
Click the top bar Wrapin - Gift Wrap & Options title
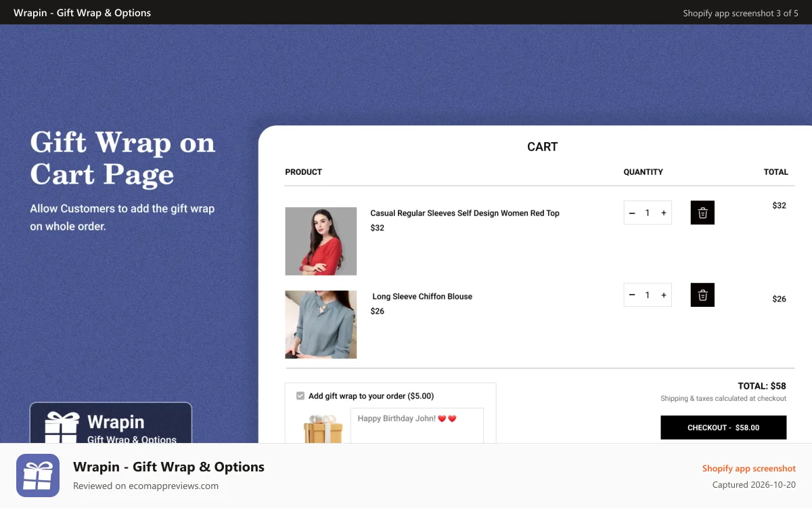click(83, 13)
